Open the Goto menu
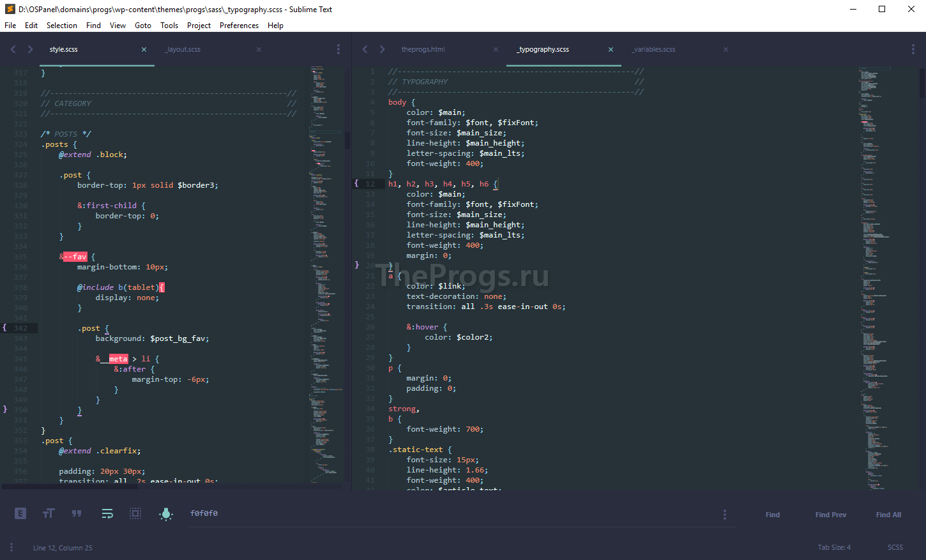The image size is (926, 560). (143, 26)
